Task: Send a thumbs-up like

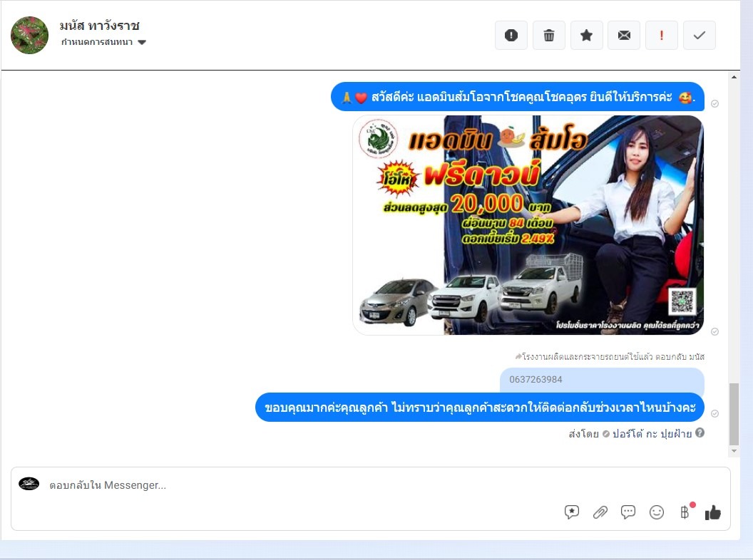Action: pyautogui.click(x=713, y=512)
